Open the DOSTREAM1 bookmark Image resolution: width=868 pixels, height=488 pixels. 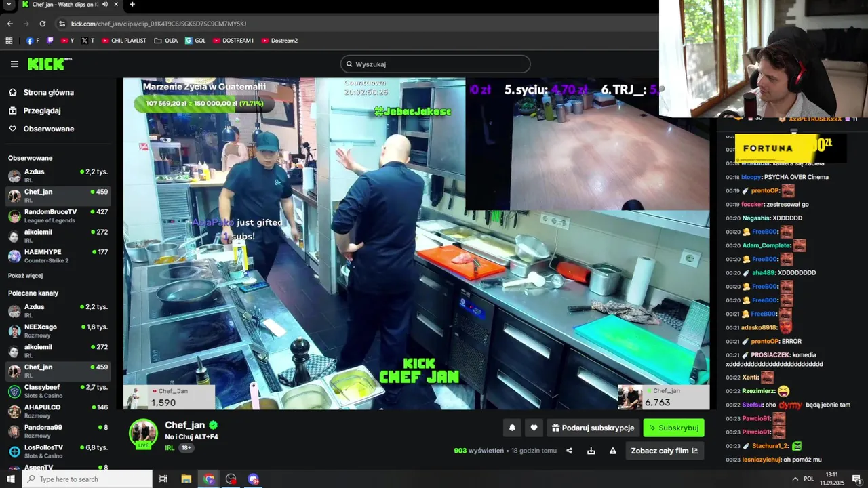coord(233,41)
